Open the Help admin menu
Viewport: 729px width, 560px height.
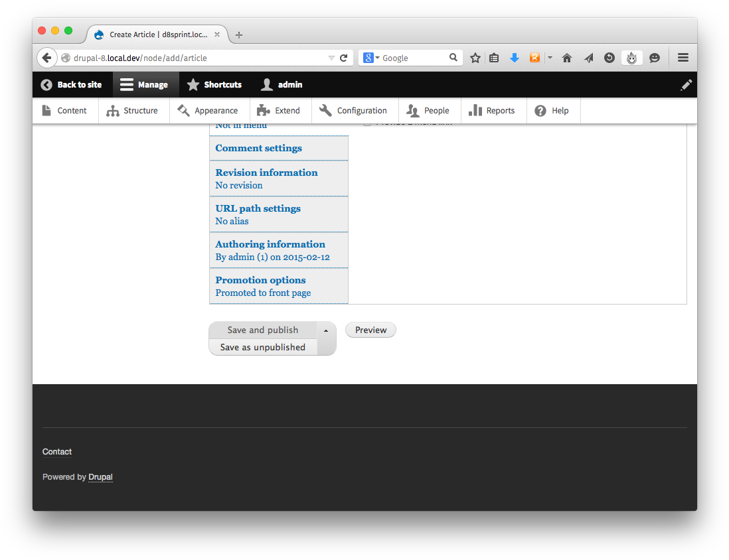coord(553,111)
